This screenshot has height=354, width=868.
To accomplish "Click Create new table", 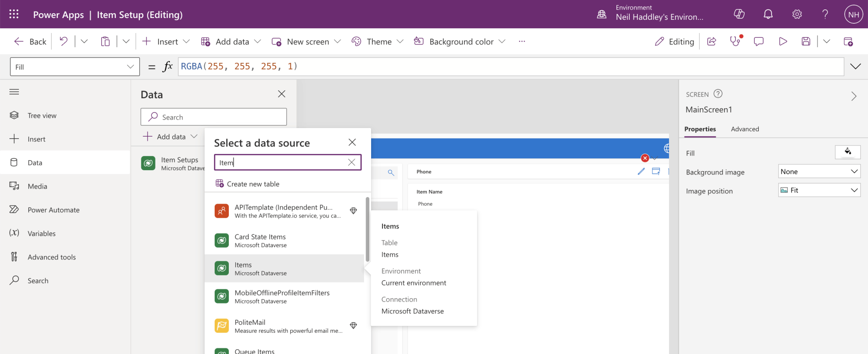I will coord(248,184).
